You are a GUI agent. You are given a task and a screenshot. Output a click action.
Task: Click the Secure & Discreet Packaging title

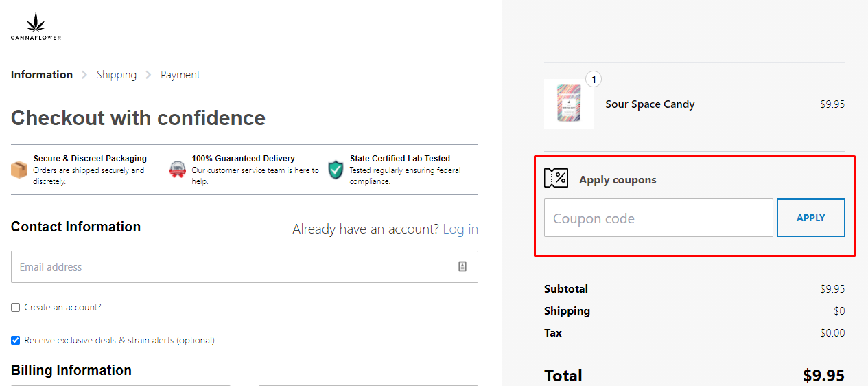coord(90,159)
